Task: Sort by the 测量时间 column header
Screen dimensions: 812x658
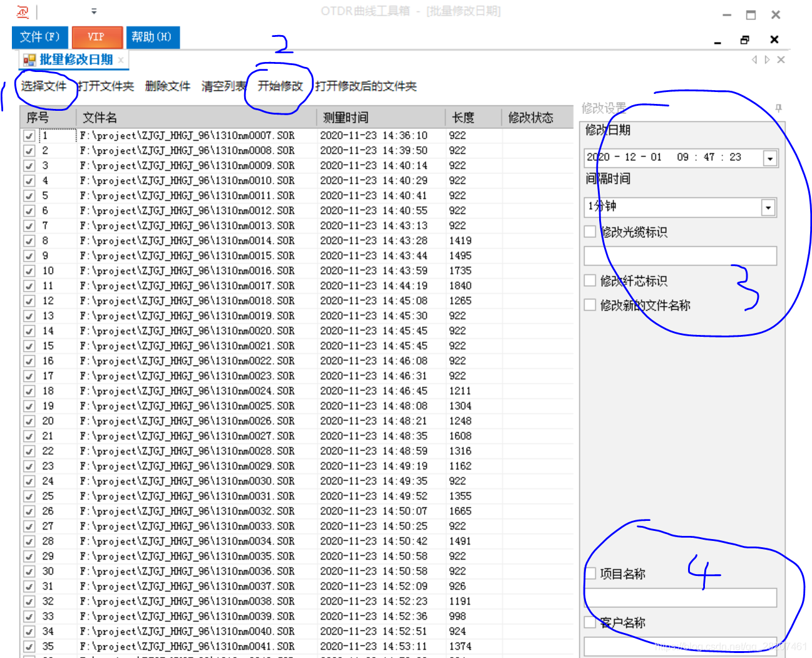Action: click(381, 117)
